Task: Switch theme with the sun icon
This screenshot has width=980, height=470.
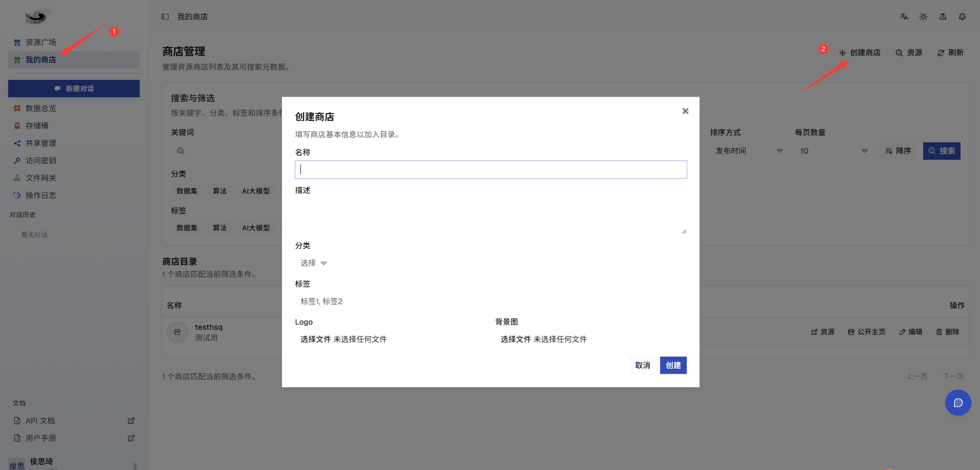Action: pyautogui.click(x=923, y=17)
